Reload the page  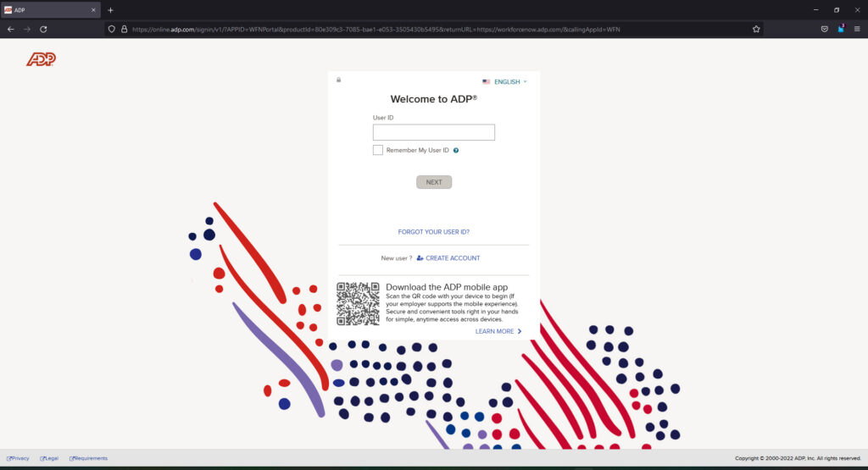click(43, 30)
